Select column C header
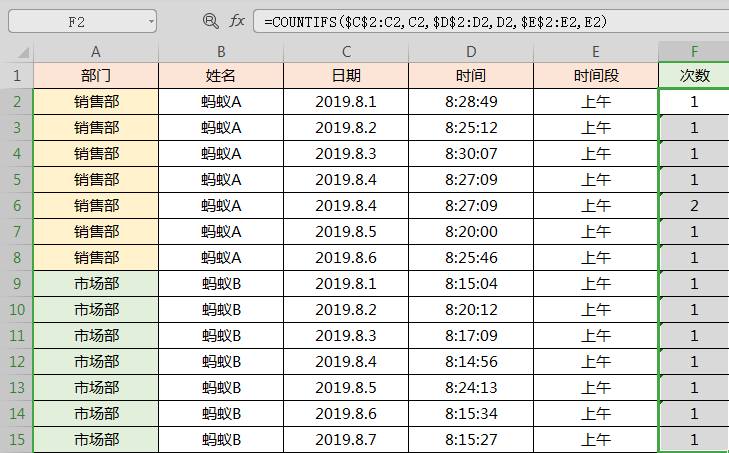 pyautogui.click(x=346, y=52)
